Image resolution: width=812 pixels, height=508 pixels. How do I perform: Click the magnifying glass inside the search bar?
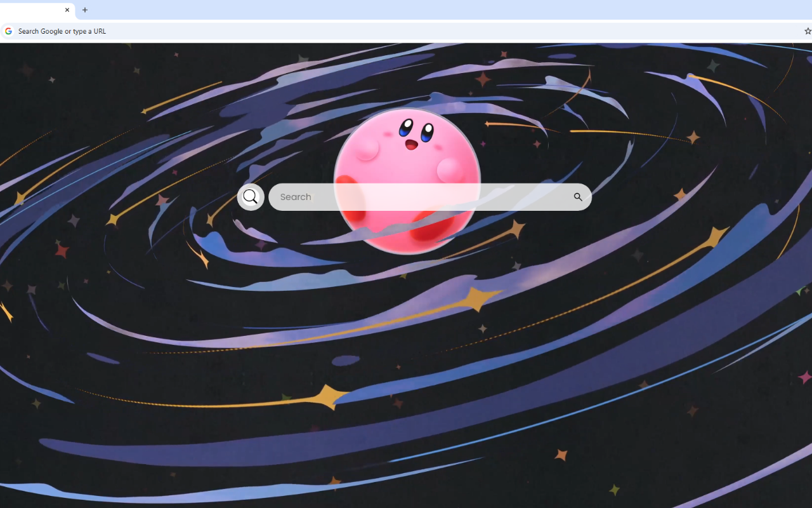(x=577, y=197)
